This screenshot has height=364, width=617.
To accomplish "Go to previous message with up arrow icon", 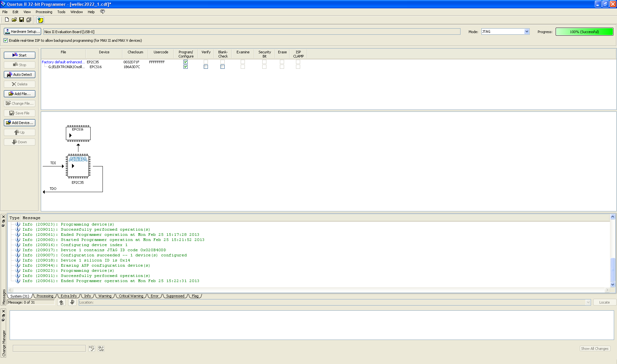I will coord(61,302).
